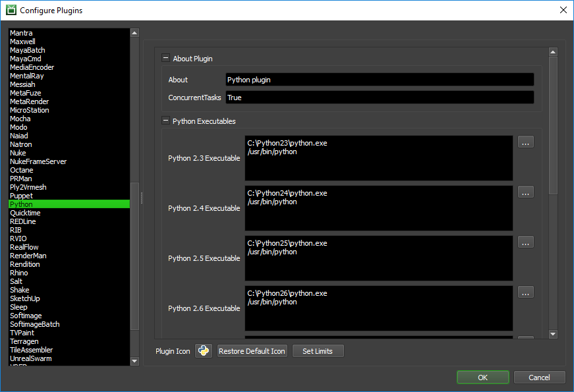Collapse the Python Executables section
574x392 pixels.
(165, 121)
